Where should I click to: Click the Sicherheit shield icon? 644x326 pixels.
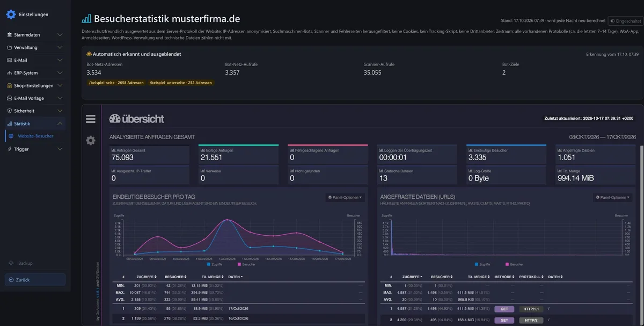(x=9, y=111)
